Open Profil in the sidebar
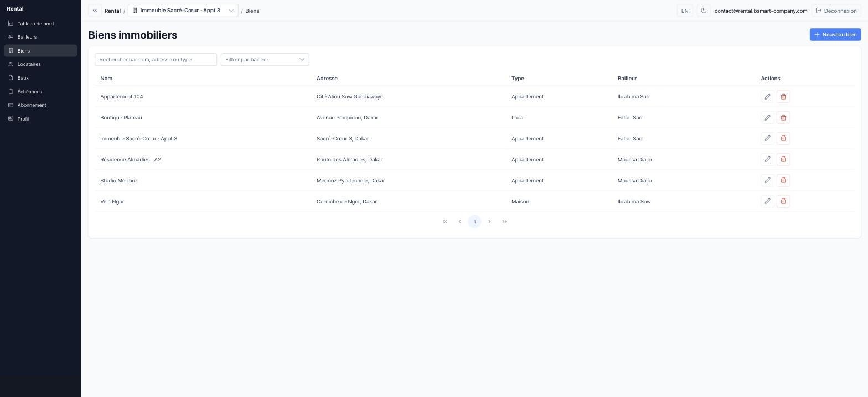The width and height of the screenshot is (868, 397). tap(40, 119)
